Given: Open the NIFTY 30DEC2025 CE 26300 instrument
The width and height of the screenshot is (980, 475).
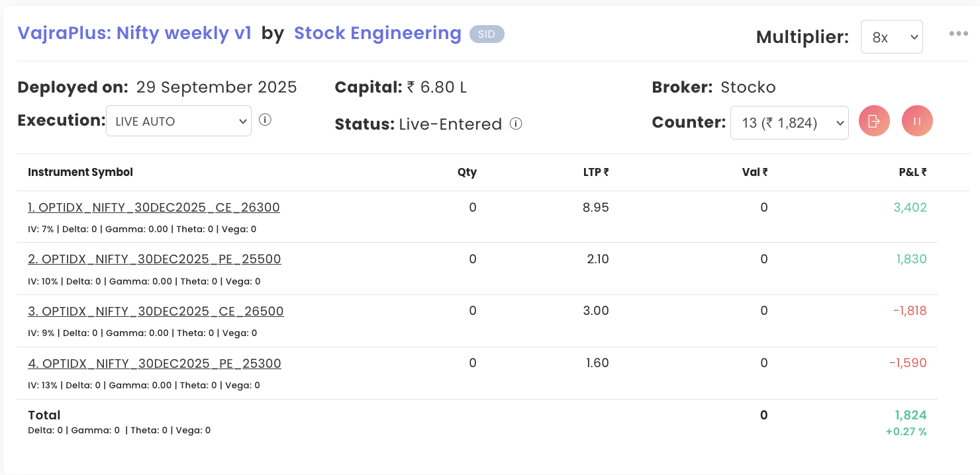Looking at the screenshot, I should pos(154,208).
